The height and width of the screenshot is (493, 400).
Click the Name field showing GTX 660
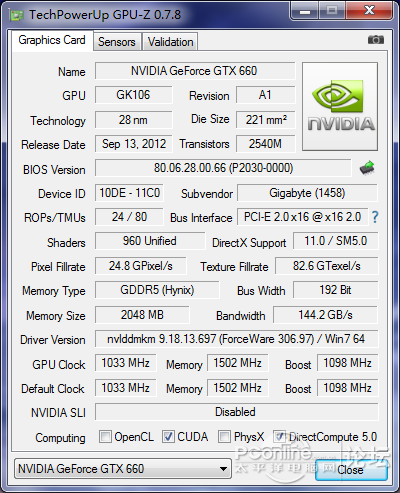(x=195, y=71)
